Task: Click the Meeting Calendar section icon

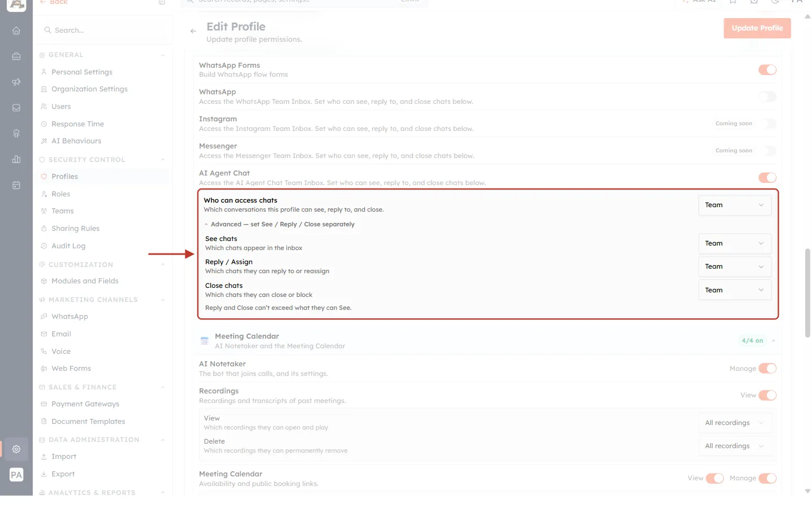Action: coord(205,341)
